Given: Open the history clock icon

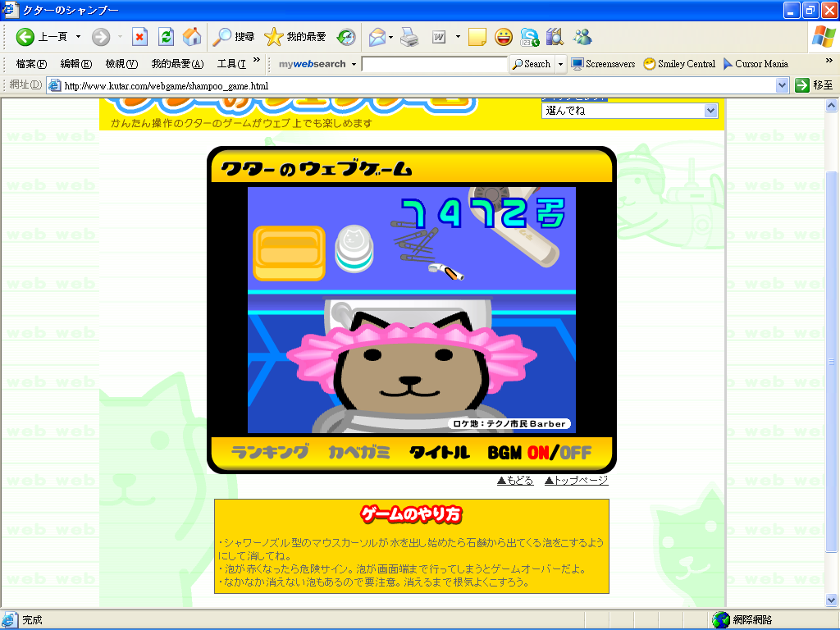Looking at the screenshot, I should click(346, 36).
